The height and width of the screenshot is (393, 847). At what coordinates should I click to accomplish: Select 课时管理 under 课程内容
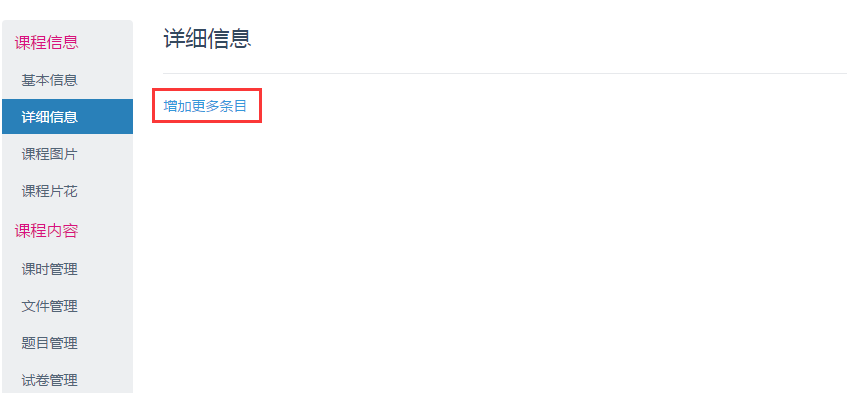(68, 269)
